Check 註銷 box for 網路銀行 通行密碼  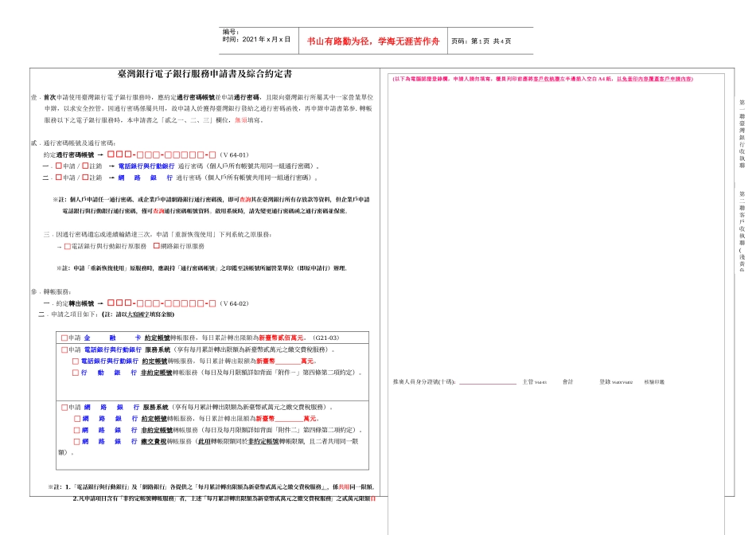coord(85,178)
